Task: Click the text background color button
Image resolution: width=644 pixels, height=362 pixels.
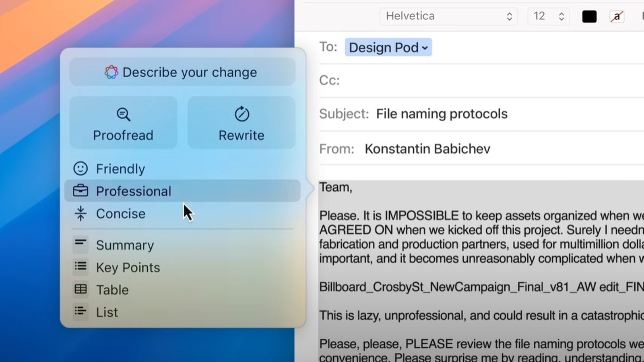Action: tap(617, 16)
